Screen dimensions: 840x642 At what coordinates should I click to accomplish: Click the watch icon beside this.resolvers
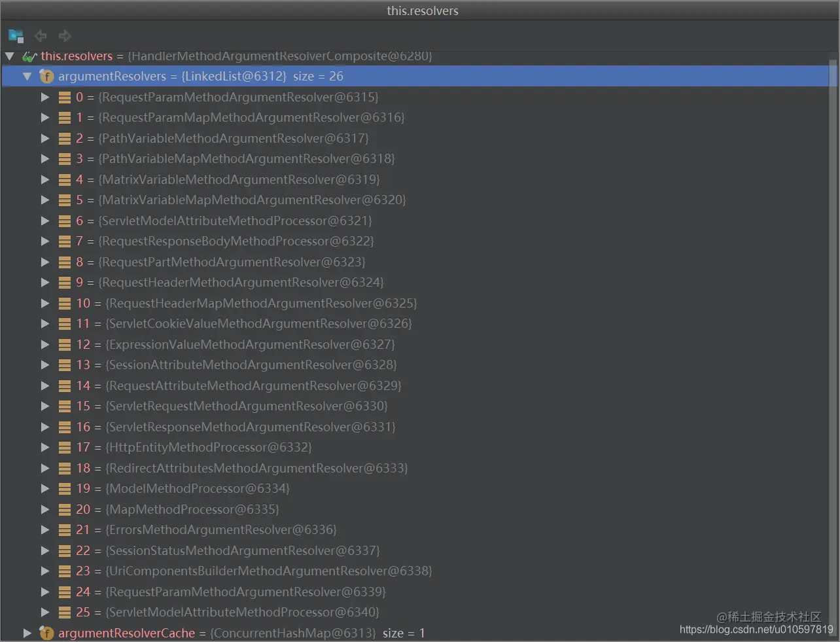[x=29, y=56]
